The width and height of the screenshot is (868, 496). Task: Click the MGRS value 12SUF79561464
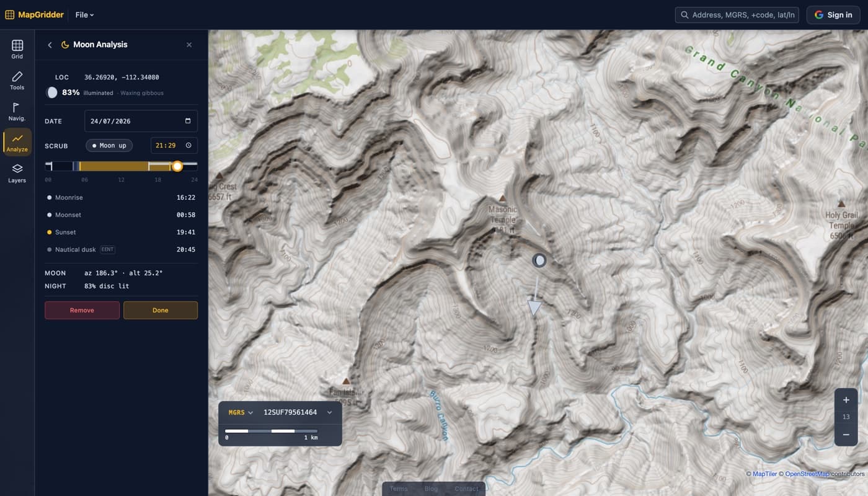[290, 412]
